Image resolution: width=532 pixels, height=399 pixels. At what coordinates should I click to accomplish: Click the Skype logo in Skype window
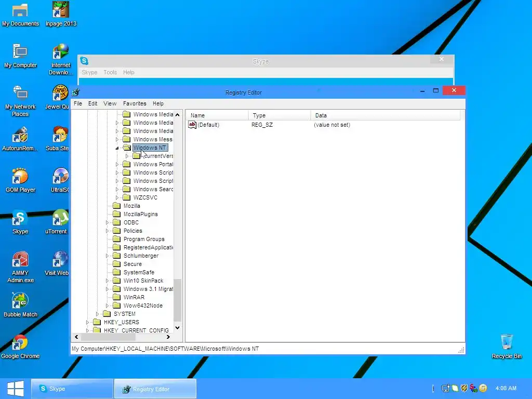pyautogui.click(x=84, y=61)
